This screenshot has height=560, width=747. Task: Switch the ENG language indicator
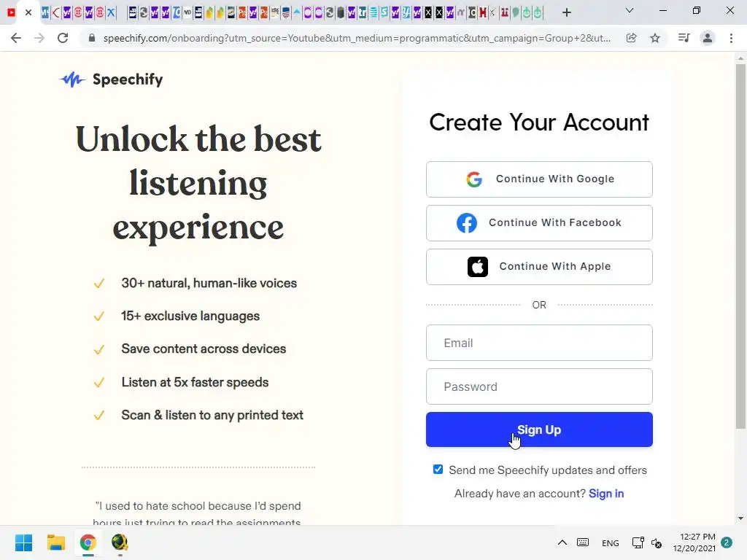click(x=611, y=542)
